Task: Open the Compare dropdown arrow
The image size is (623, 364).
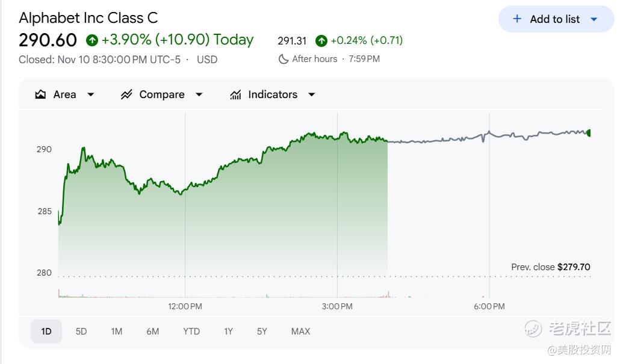Action: [199, 94]
